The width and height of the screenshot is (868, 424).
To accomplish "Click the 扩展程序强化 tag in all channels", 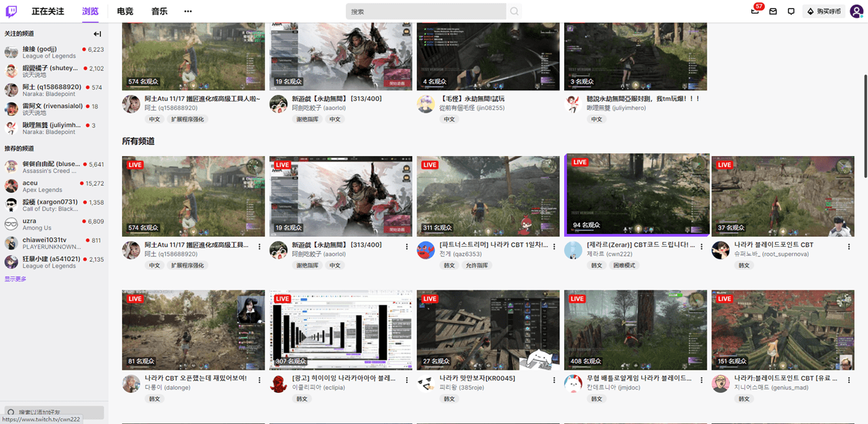I will tap(187, 265).
